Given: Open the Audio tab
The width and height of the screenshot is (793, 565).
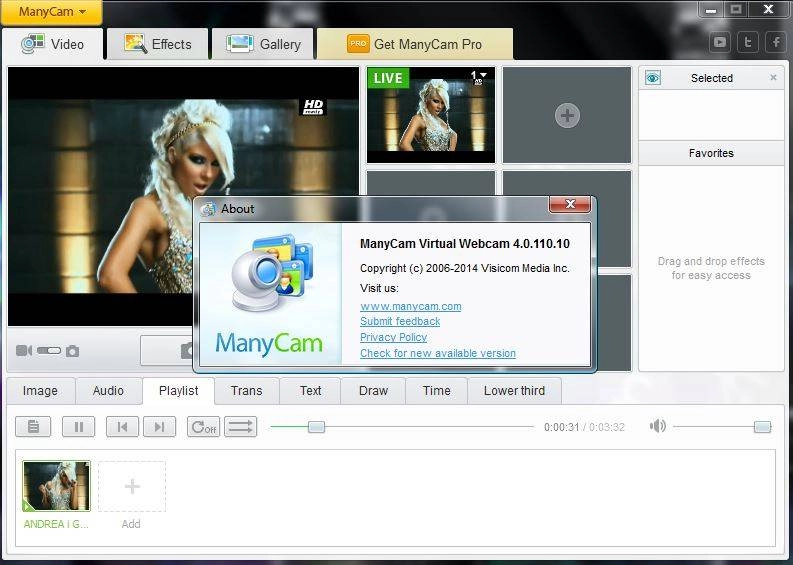Looking at the screenshot, I should click(x=108, y=390).
